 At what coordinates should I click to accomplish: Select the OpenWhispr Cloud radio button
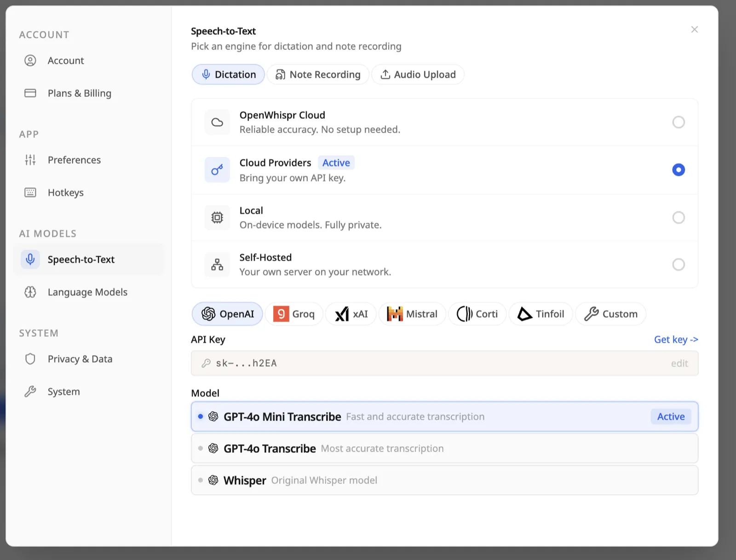pyautogui.click(x=678, y=122)
